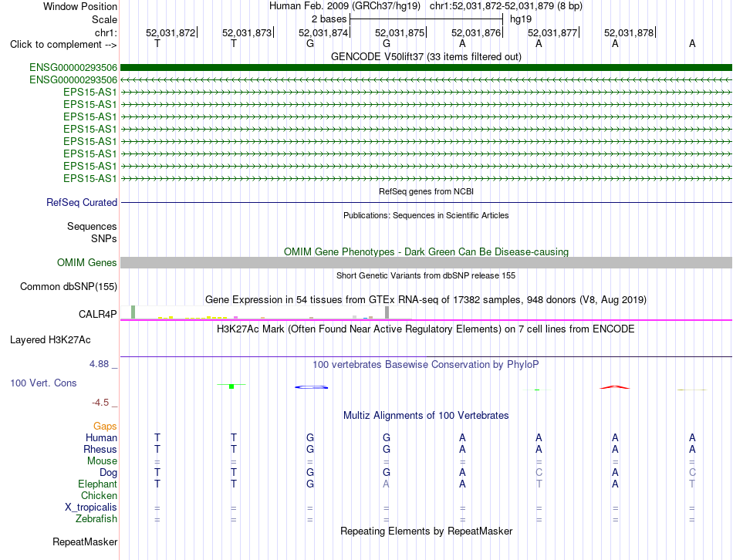Click the X_tropicalis species label
The height and width of the screenshot is (560, 733).
tap(91, 508)
